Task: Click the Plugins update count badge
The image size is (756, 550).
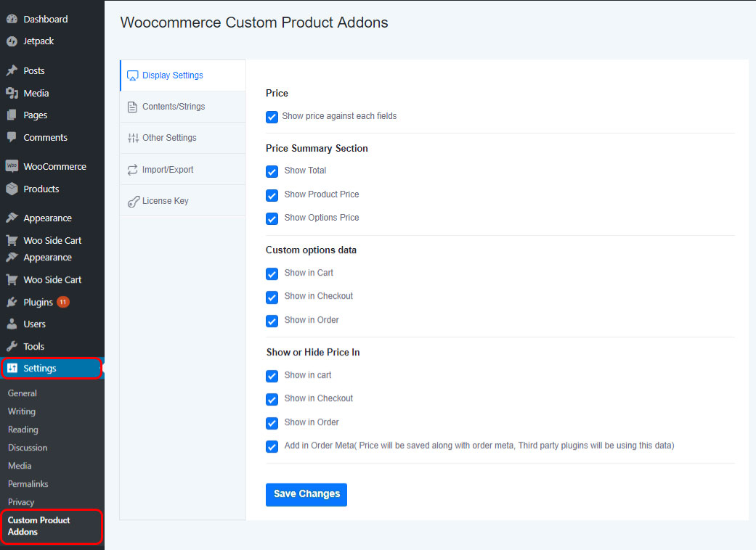Action: tap(63, 302)
